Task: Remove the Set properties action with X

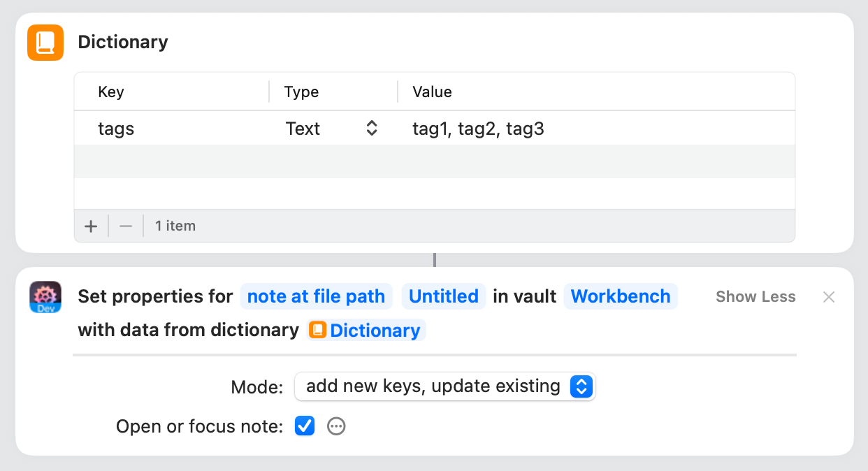Action: point(829,297)
